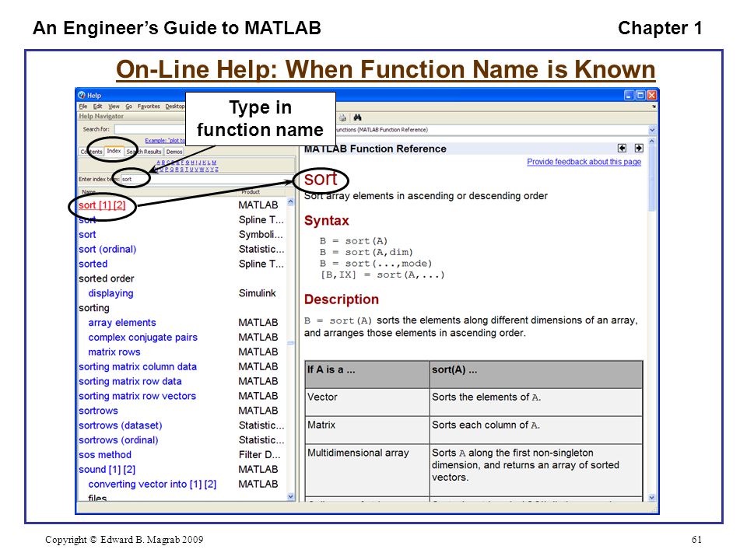Open the 'sortrows' MATLAB index entry

pos(98,411)
